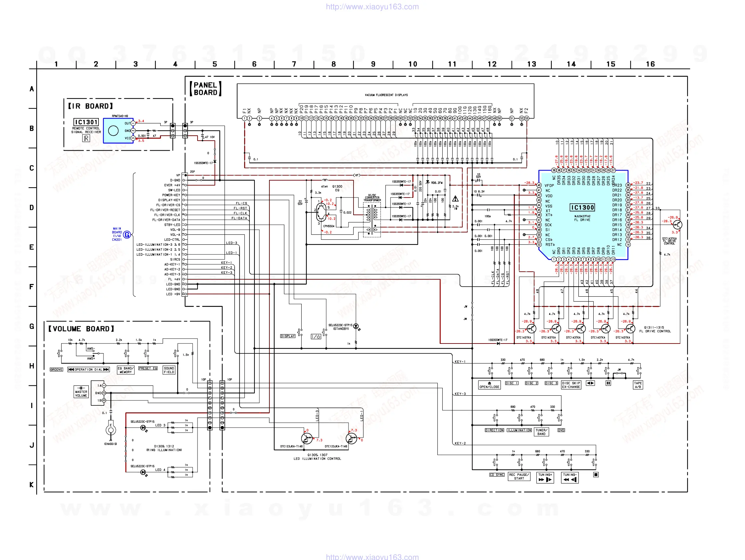Screen dimensions: 745x560
Task: Click the pause symbol button label
Action: (x=608, y=383)
